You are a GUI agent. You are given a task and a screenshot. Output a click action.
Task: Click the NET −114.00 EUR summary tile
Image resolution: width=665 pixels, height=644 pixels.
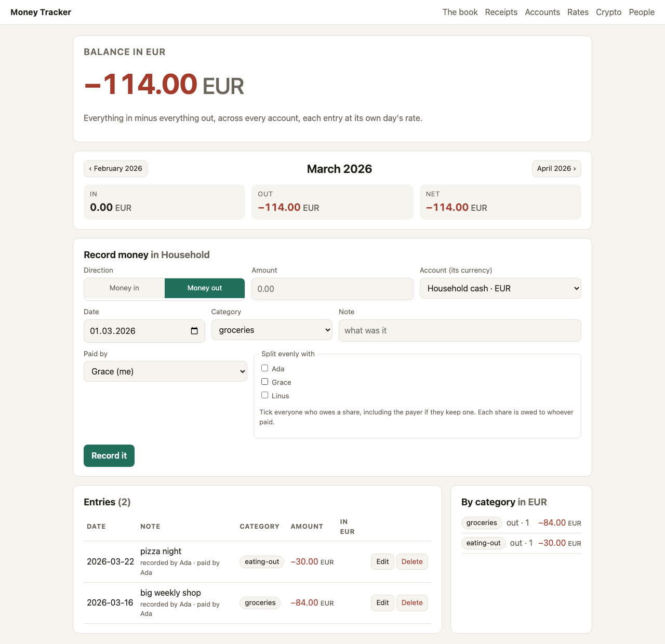point(500,202)
